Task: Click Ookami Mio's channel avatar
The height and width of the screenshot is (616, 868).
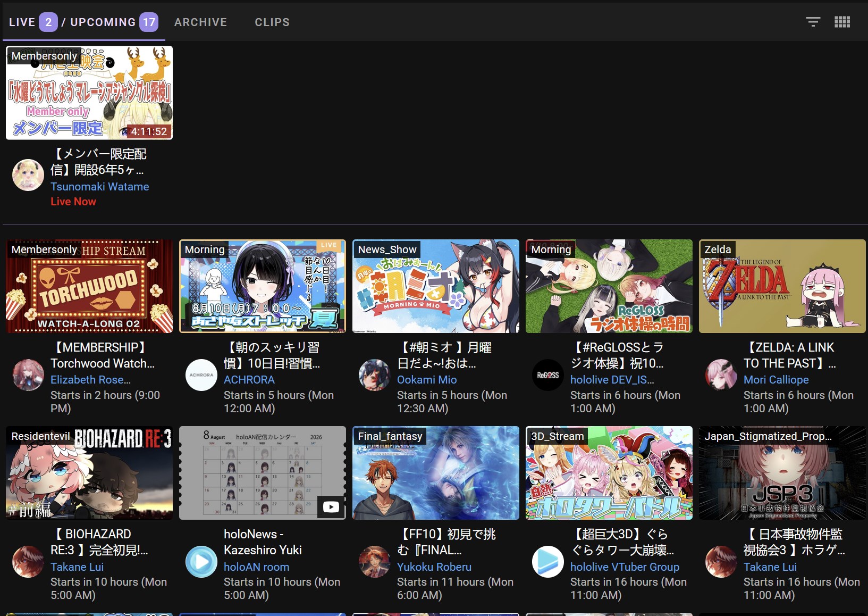Action: pyautogui.click(x=375, y=375)
